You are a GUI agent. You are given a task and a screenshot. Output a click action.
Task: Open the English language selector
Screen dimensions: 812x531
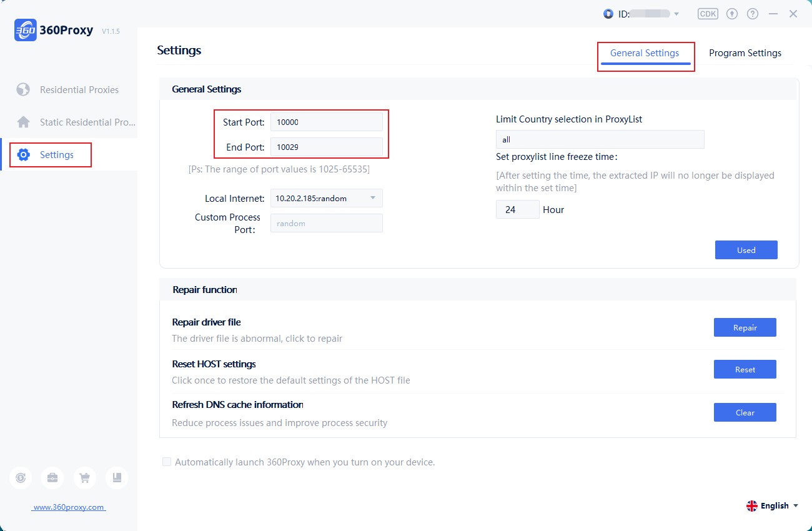pyautogui.click(x=773, y=506)
